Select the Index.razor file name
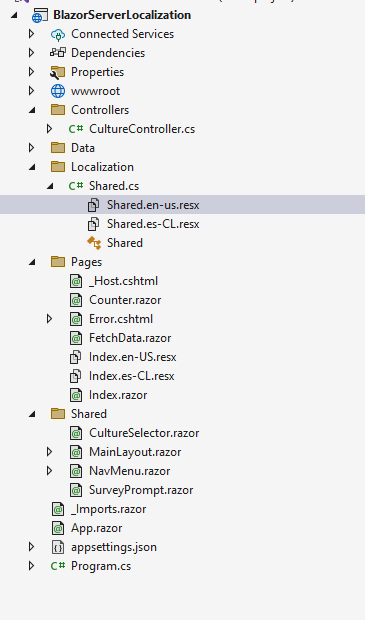The height and width of the screenshot is (620, 365). pyautogui.click(x=118, y=395)
